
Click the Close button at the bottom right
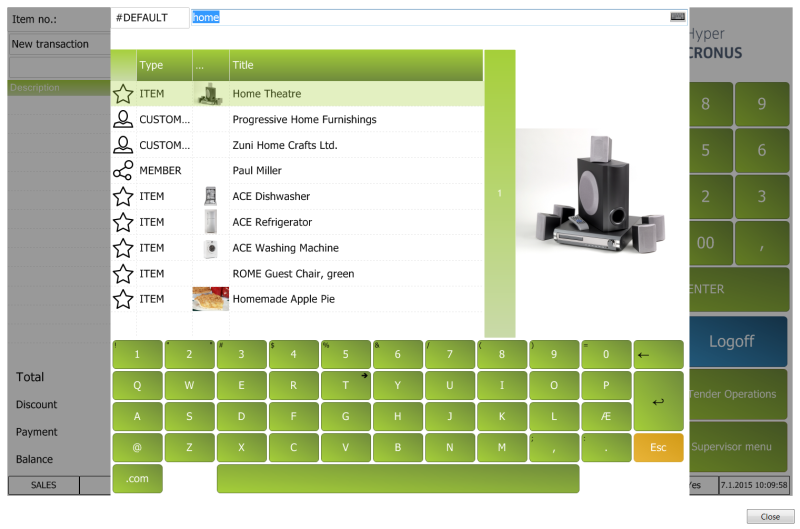pyautogui.click(x=770, y=516)
